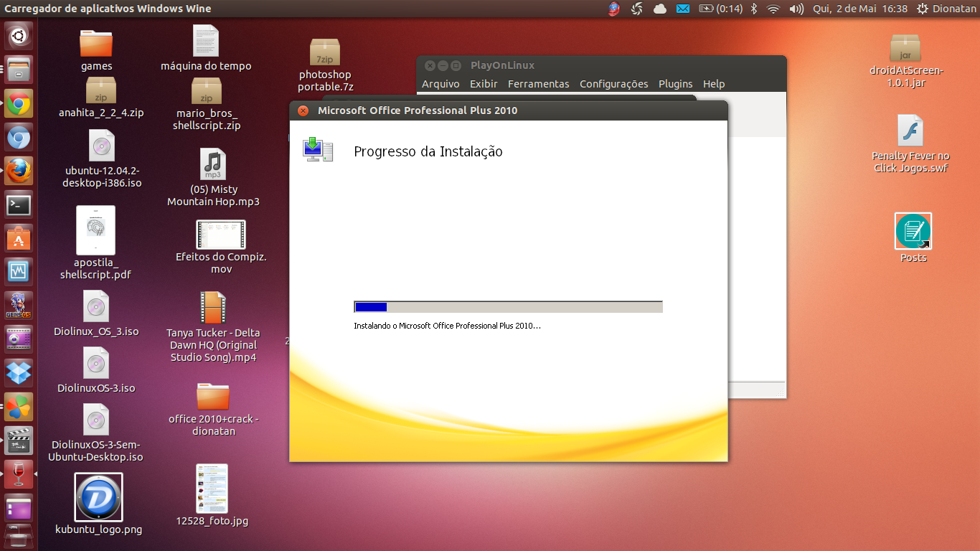Select the games folder on desktop
This screenshot has height=551, width=980.
click(x=97, y=50)
